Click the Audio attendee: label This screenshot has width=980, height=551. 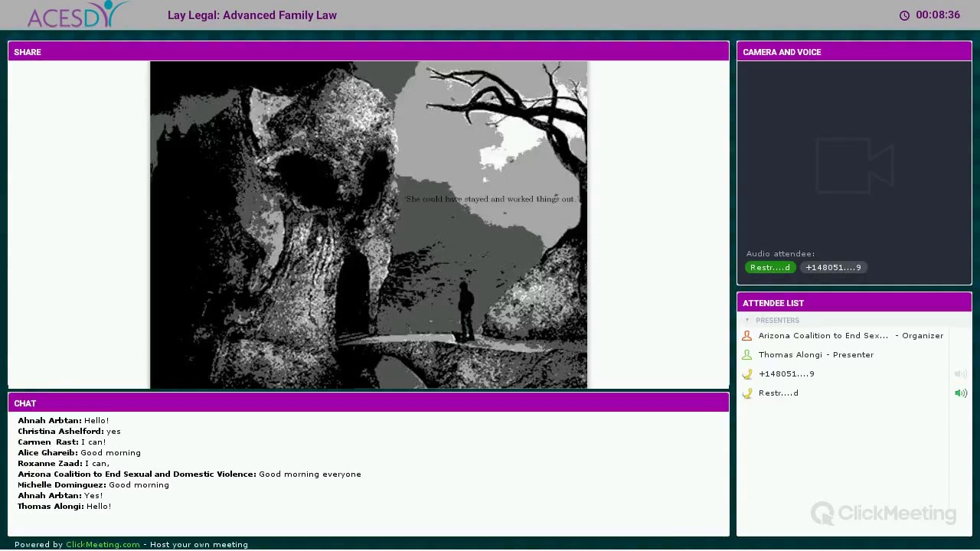(780, 254)
